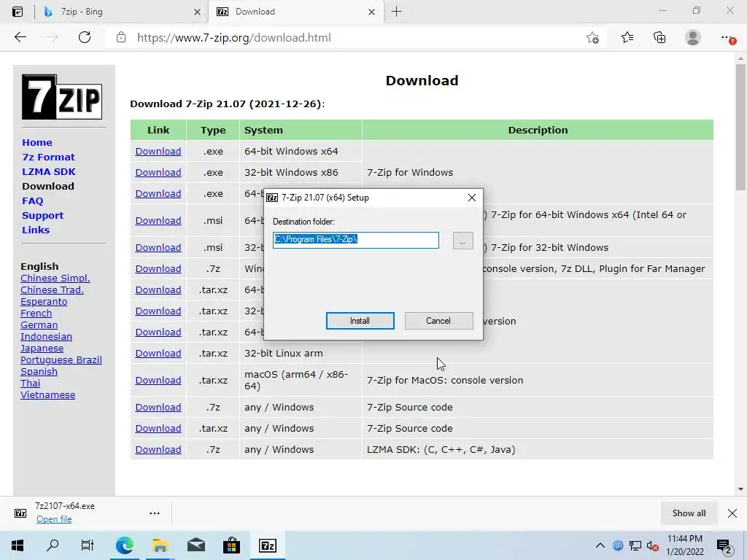Download the 32-bit Windows x86 .exe
This screenshot has width=747, height=560.
pos(158,172)
